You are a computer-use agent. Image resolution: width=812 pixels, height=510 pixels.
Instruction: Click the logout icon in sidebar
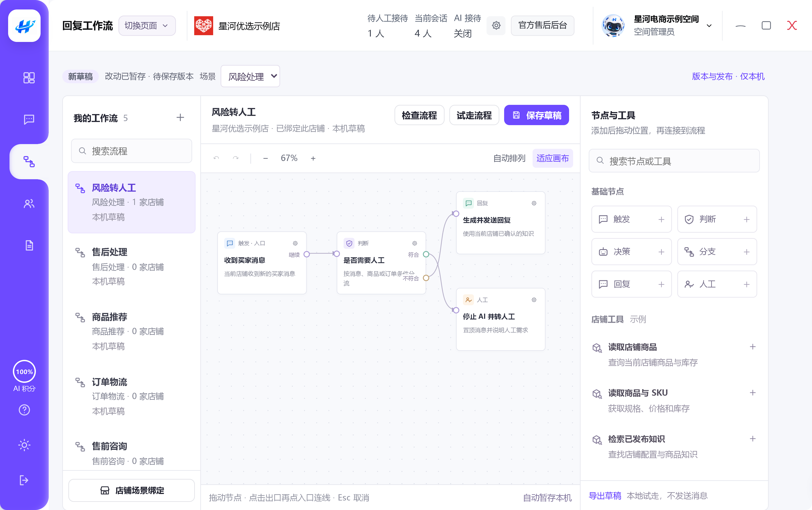pyautogui.click(x=24, y=480)
